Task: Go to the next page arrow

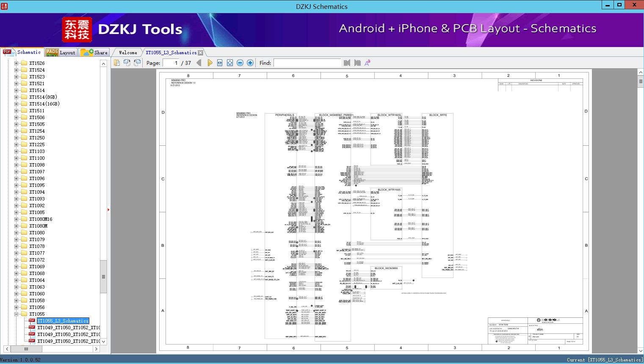Action: click(210, 63)
